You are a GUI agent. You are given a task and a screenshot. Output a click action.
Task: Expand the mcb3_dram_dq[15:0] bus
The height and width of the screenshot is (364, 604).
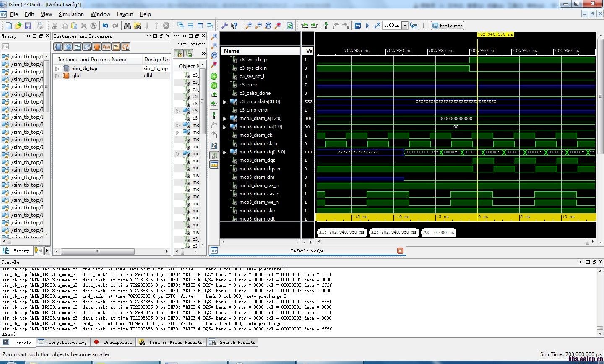pos(224,152)
